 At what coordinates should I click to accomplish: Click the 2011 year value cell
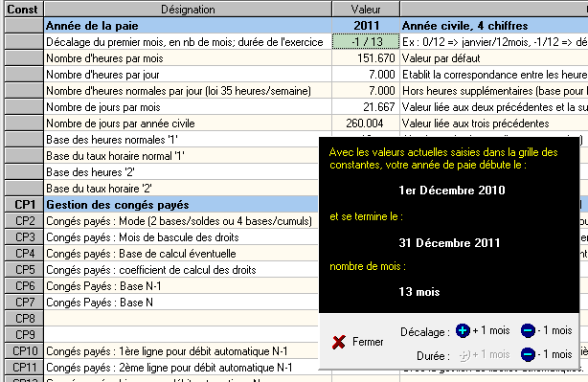pyautogui.click(x=366, y=26)
